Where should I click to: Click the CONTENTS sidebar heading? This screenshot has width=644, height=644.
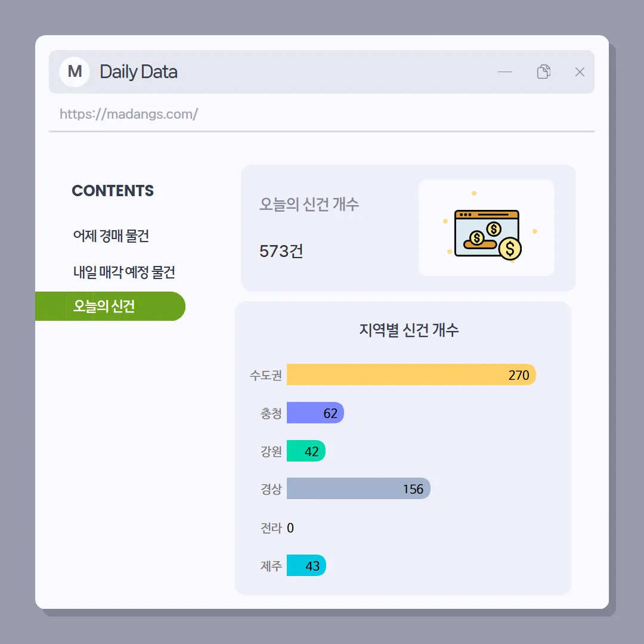pyautogui.click(x=113, y=191)
